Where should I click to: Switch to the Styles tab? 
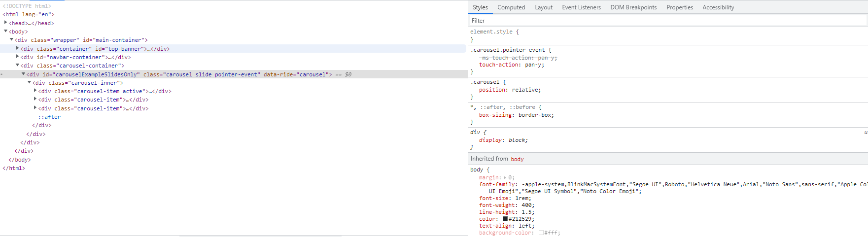point(480,7)
